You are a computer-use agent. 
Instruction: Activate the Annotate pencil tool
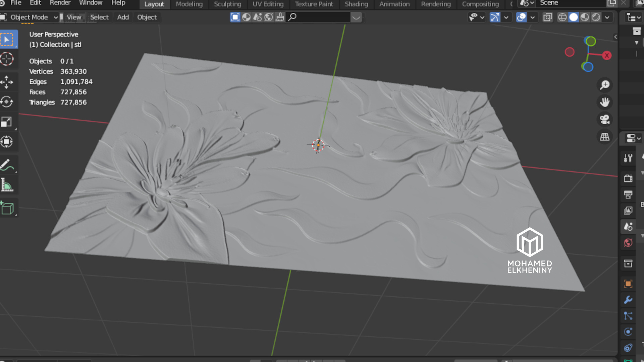(x=7, y=165)
